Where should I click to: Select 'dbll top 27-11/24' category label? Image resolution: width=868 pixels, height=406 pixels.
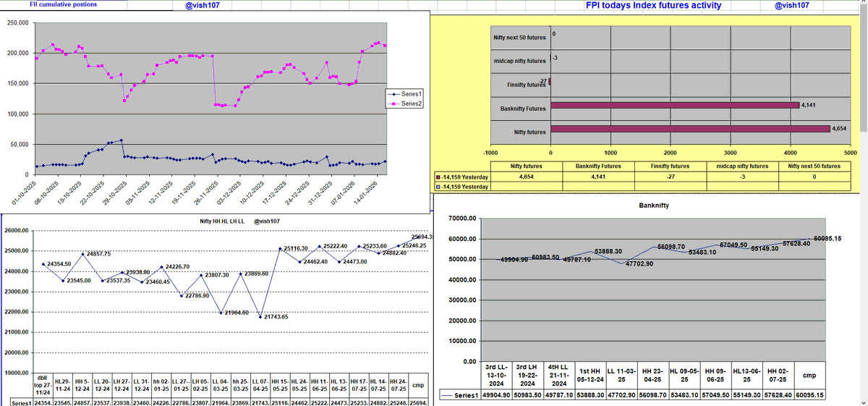(43, 385)
